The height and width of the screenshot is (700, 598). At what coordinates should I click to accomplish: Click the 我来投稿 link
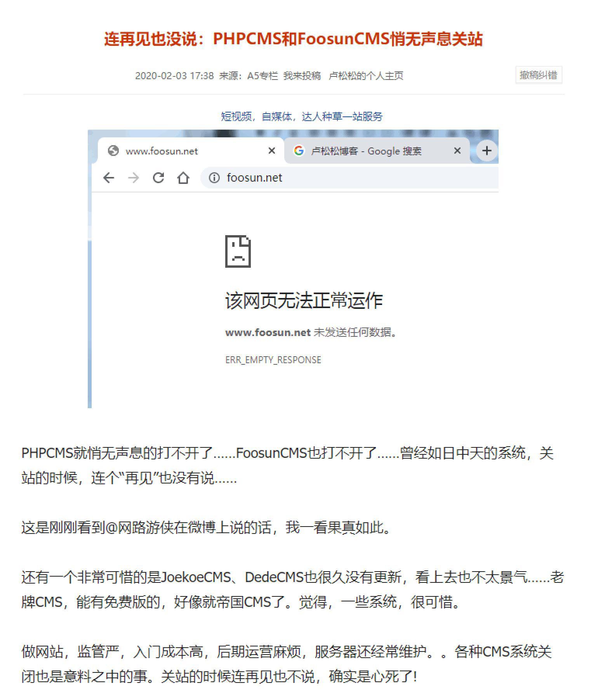click(x=302, y=76)
